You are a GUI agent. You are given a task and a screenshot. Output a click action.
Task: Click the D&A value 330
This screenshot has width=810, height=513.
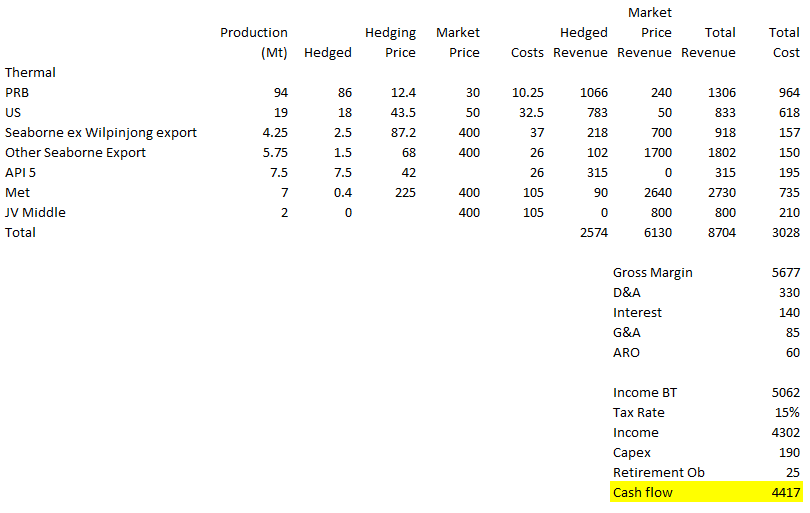[x=789, y=292]
